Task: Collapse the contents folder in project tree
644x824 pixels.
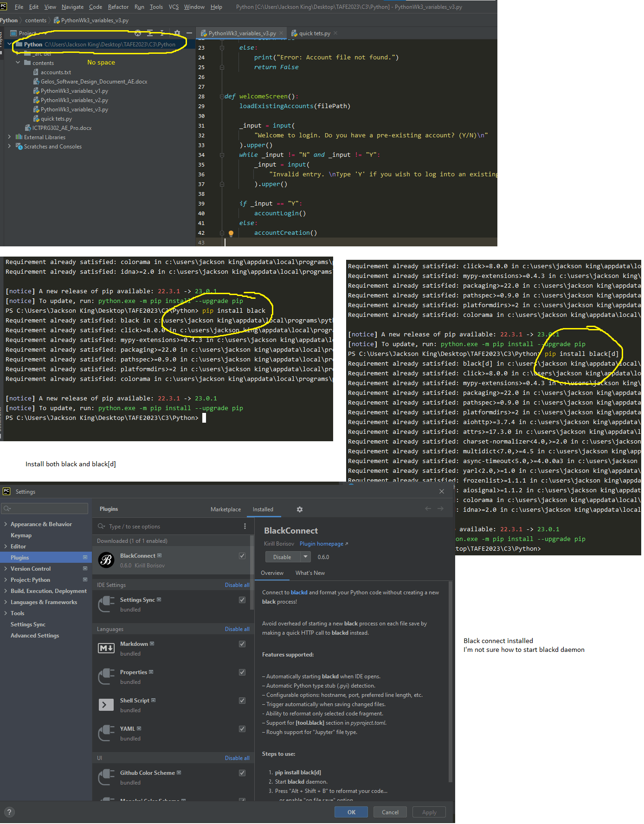Action: (18, 63)
